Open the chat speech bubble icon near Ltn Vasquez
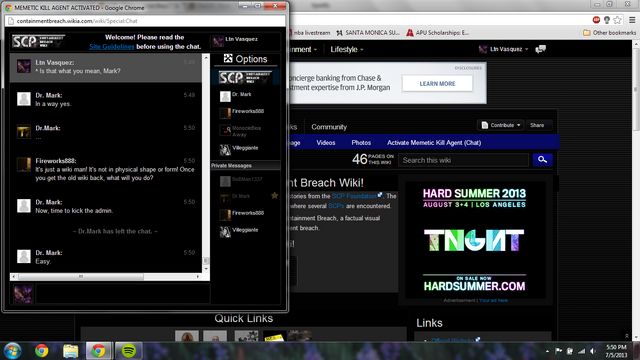Screen dimensions: 640x360 coord(540,49)
